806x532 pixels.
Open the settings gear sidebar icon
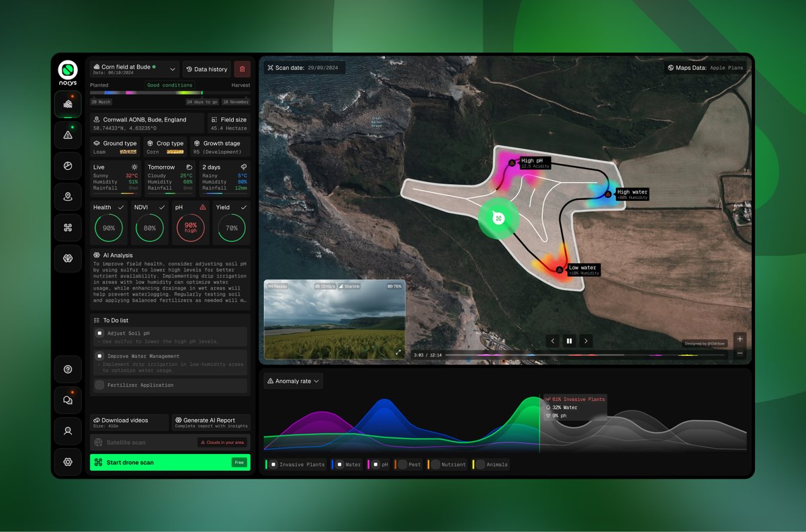68,462
